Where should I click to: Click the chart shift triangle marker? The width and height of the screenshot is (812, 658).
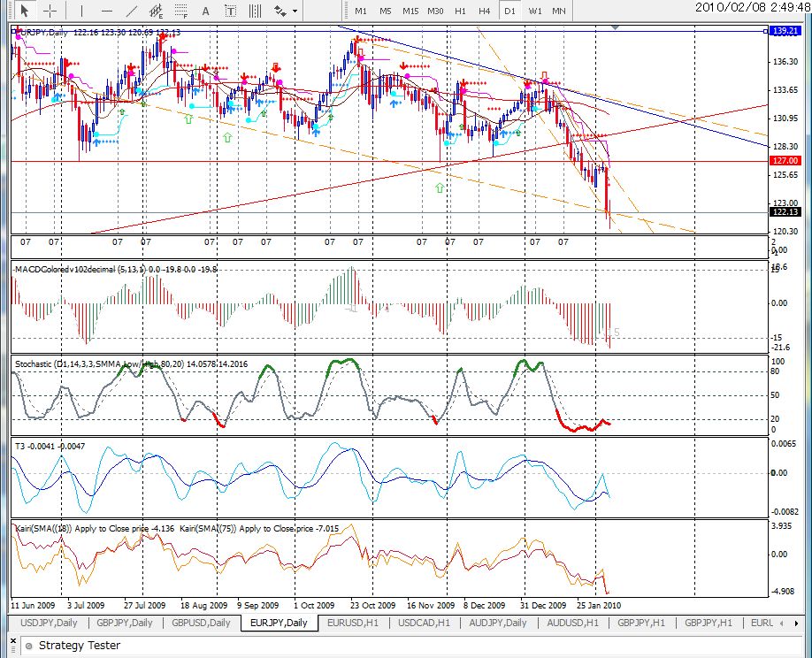(x=615, y=27)
